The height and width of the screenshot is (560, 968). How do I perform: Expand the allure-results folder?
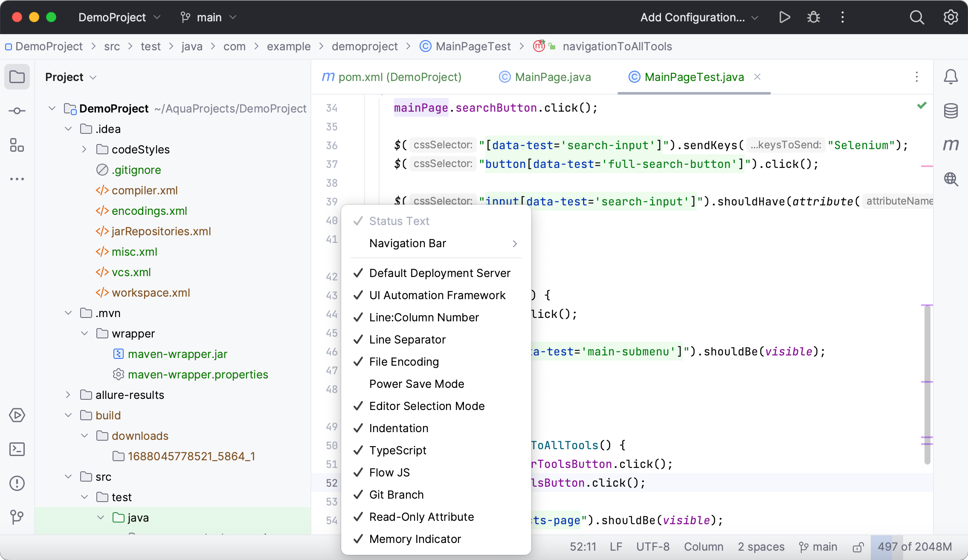click(68, 395)
